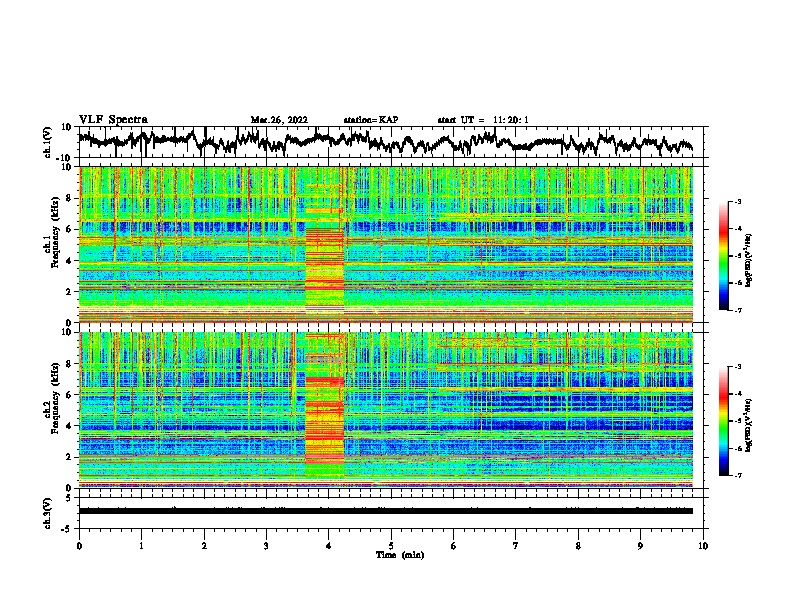
Task: Click the "ch.3(V)" axis label
Action: point(48,514)
